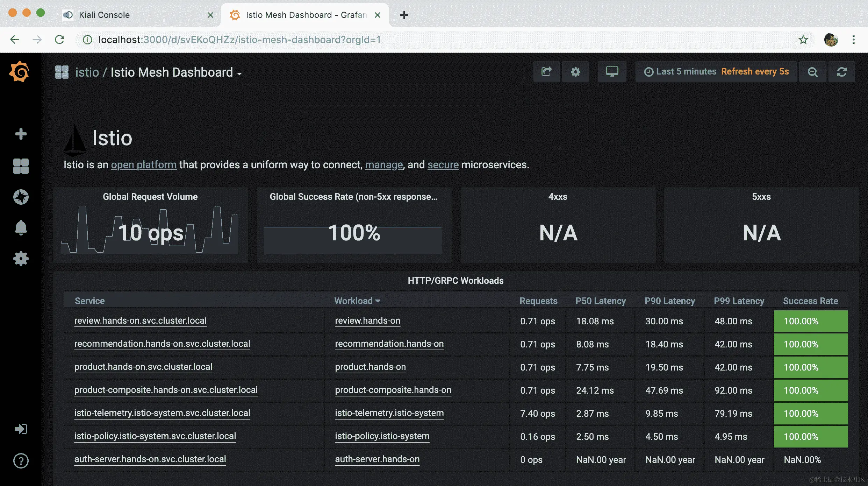Click the time range zoom out icon
This screenshot has width=868, height=486.
point(812,72)
